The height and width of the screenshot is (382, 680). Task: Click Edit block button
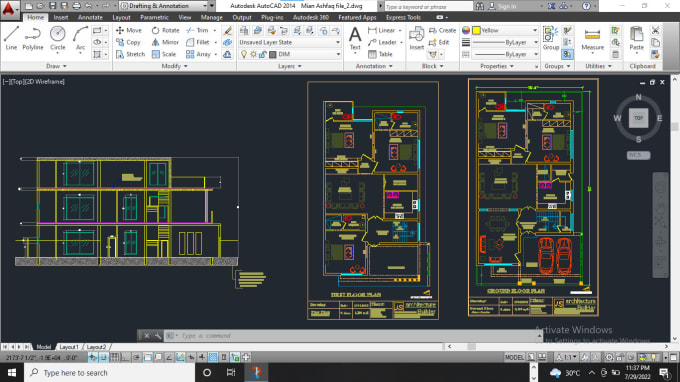click(x=439, y=42)
